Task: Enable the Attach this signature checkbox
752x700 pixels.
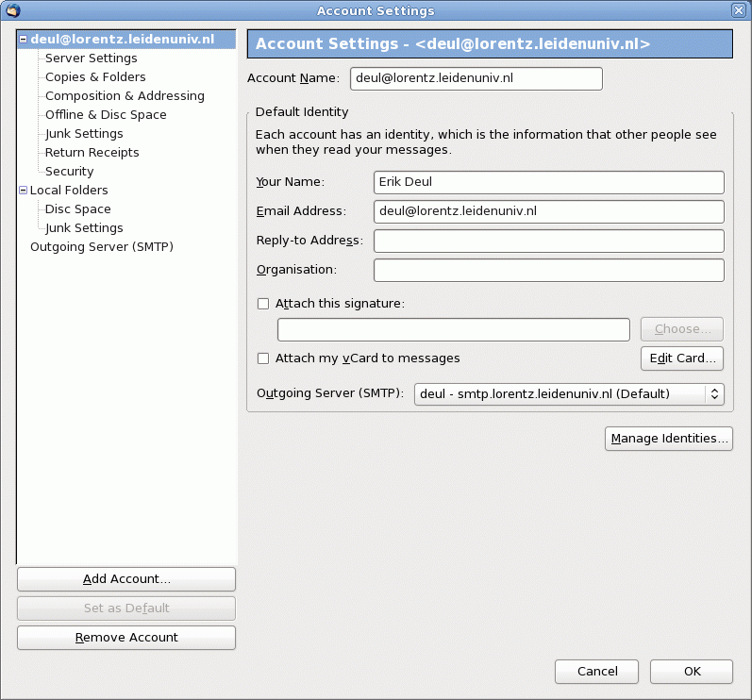Action: [263, 304]
